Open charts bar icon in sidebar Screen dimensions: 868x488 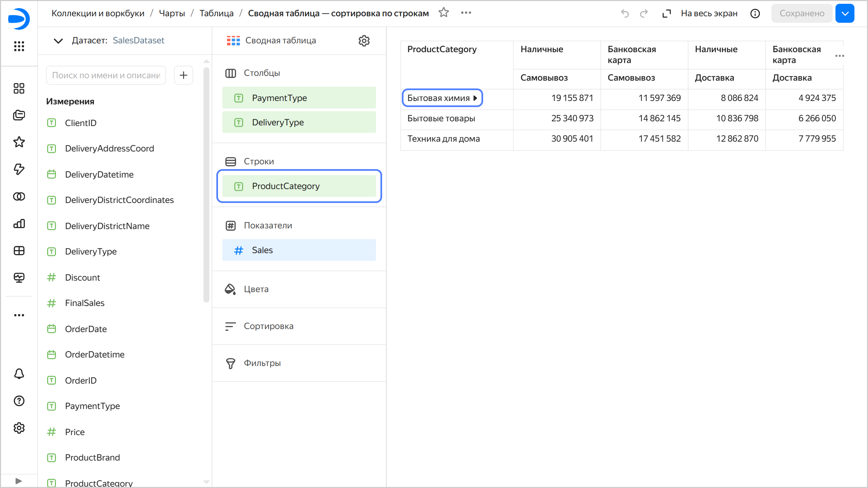point(19,224)
